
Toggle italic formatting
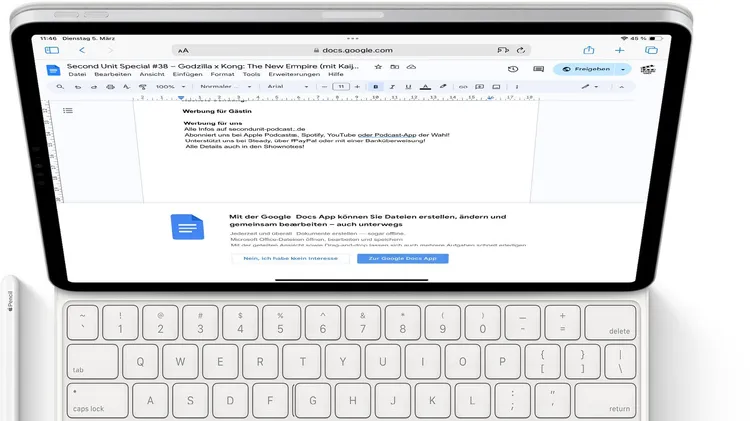(x=392, y=87)
